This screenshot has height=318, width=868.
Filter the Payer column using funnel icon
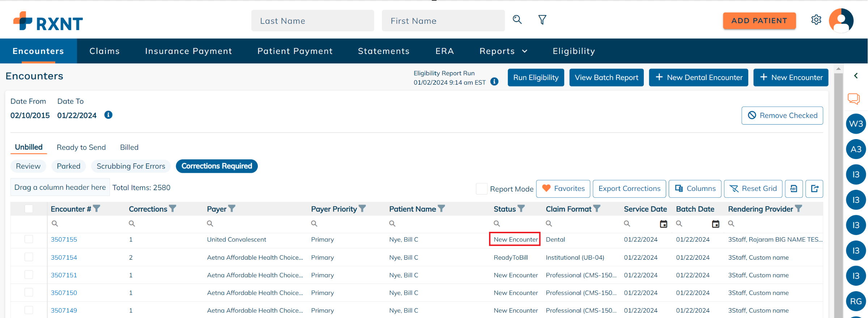pyautogui.click(x=232, y=209)
